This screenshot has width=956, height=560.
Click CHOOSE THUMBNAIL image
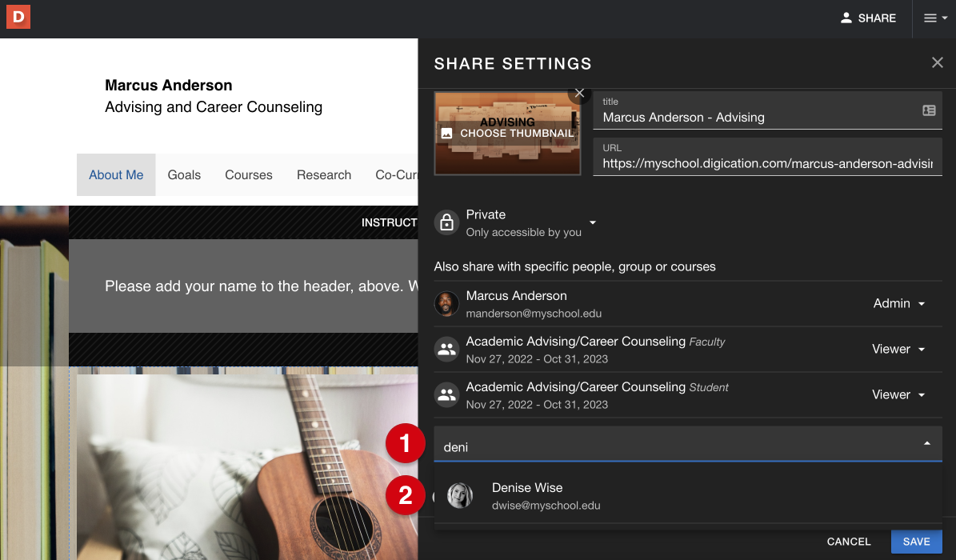coord(507,133)
